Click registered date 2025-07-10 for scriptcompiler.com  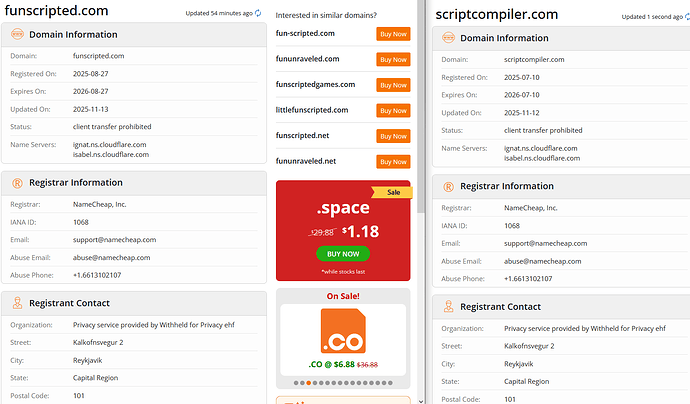click(x=521, y=77)
